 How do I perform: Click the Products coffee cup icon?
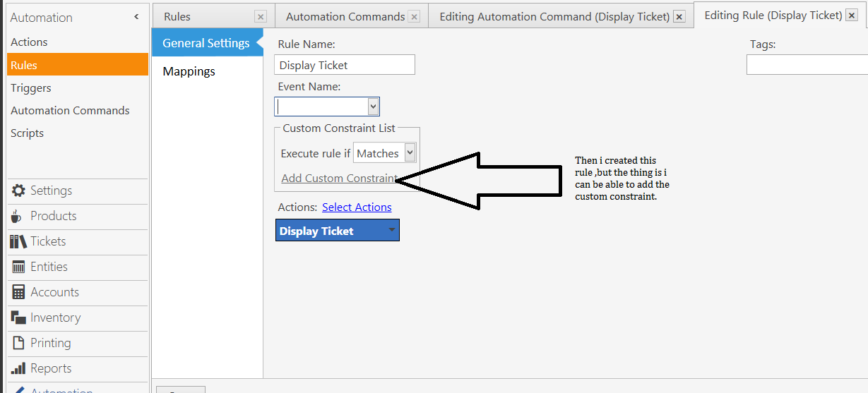pos(18,216)
